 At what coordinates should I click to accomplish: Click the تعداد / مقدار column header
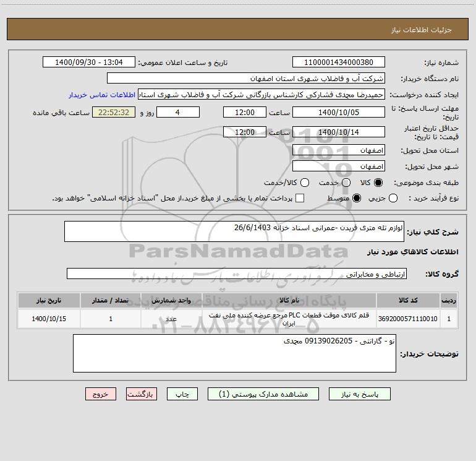click(x=111, y=300)
